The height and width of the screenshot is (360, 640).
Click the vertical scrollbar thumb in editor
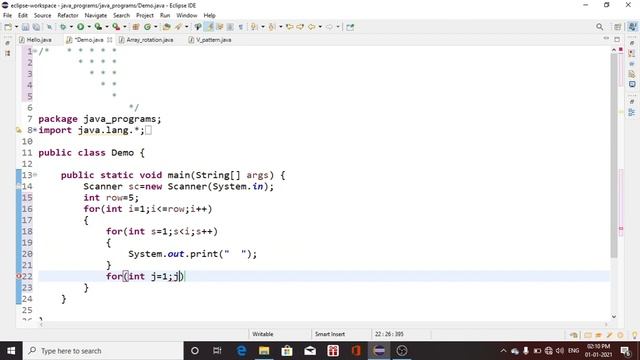click(614, 155)
